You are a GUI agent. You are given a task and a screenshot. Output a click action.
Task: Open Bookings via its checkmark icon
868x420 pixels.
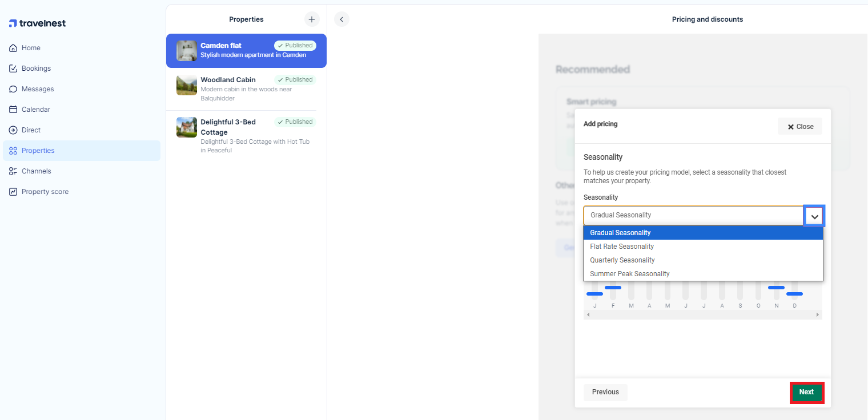point(13,68)
